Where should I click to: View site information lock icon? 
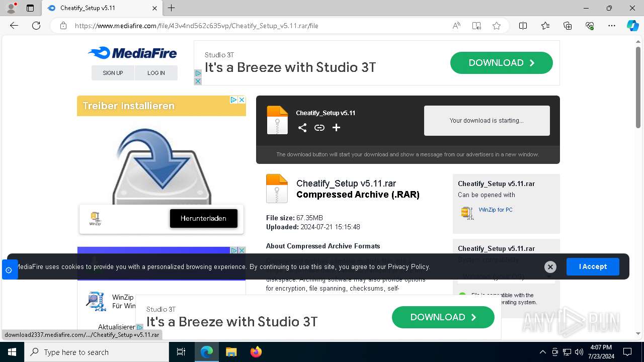[x=63, y=26]
